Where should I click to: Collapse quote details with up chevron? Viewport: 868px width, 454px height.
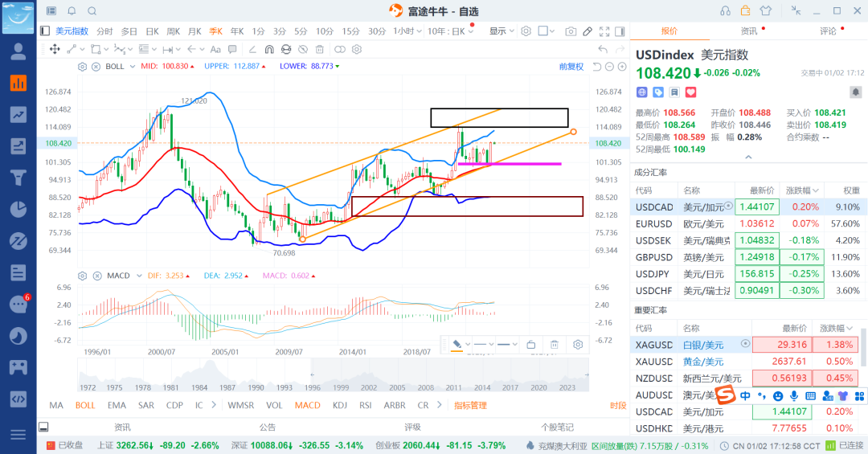[748, 157]
